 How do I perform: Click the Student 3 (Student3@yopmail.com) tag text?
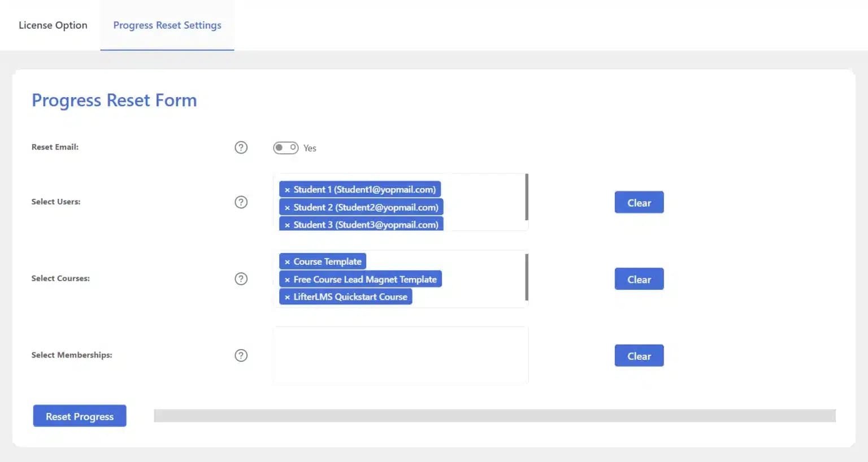[x=366, y=225]
